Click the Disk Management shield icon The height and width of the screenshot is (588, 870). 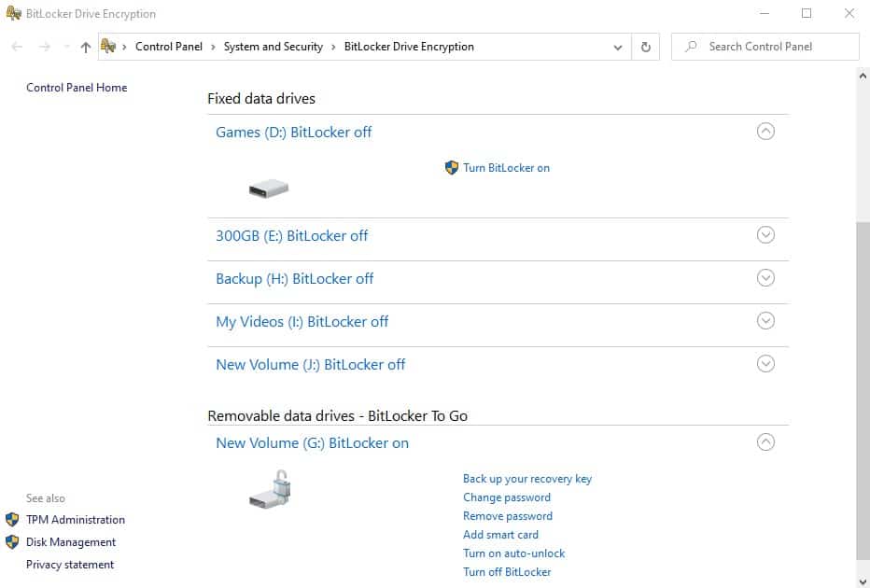click(12, 542)
